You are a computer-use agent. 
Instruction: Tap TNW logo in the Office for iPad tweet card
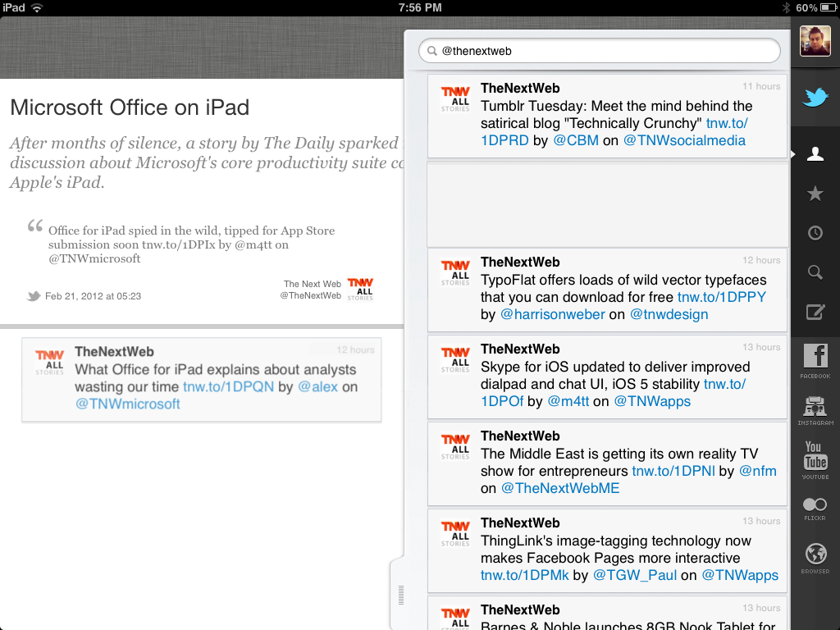[50, 362]
